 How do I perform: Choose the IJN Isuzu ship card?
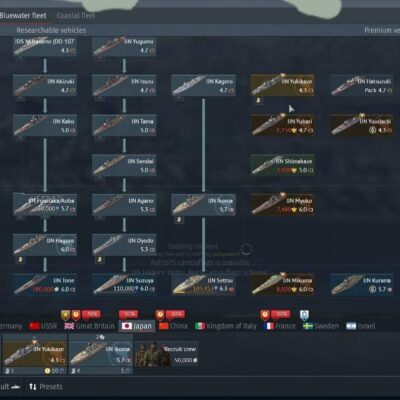point(124,86)
